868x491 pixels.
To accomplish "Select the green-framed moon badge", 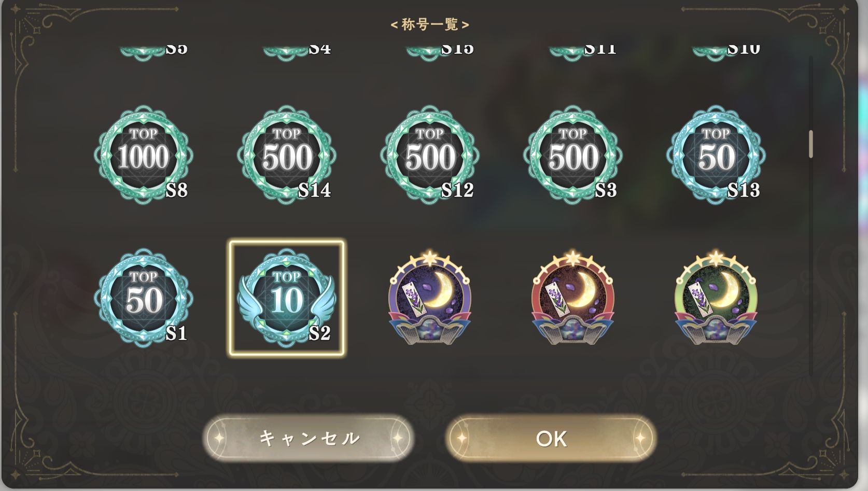I will point(716,298).
